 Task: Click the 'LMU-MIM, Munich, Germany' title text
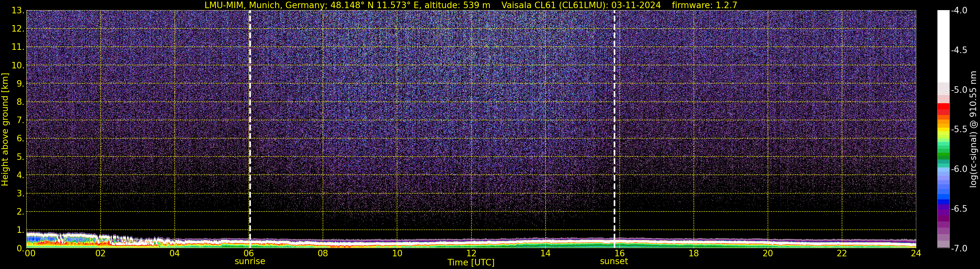click(x=261, y=5)
